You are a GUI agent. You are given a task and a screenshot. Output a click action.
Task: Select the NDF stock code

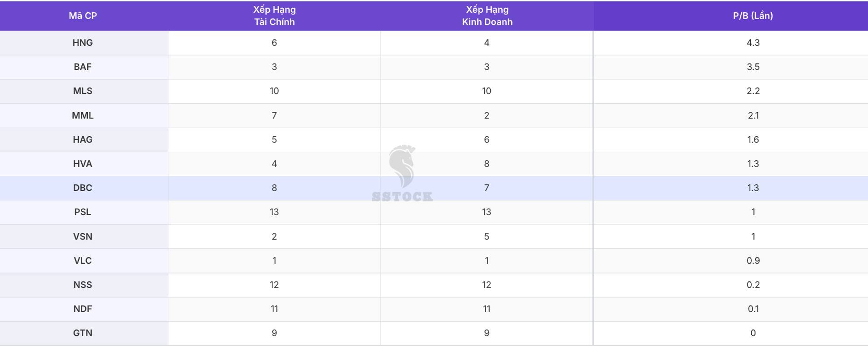coord(83,309)
